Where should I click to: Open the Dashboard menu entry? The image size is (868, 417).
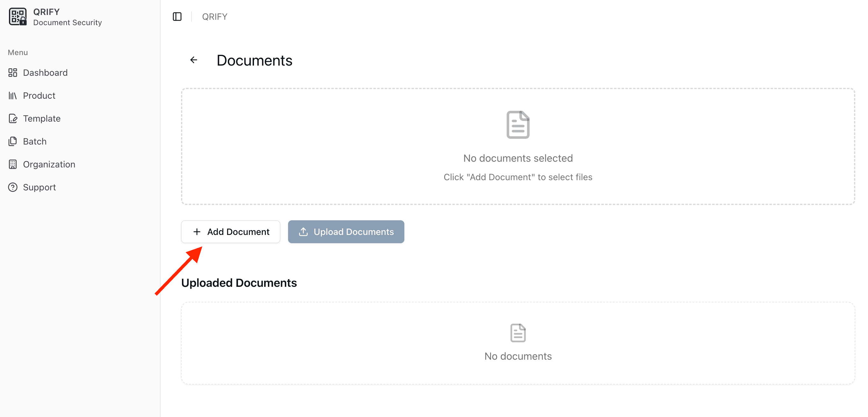click(45, 72)
